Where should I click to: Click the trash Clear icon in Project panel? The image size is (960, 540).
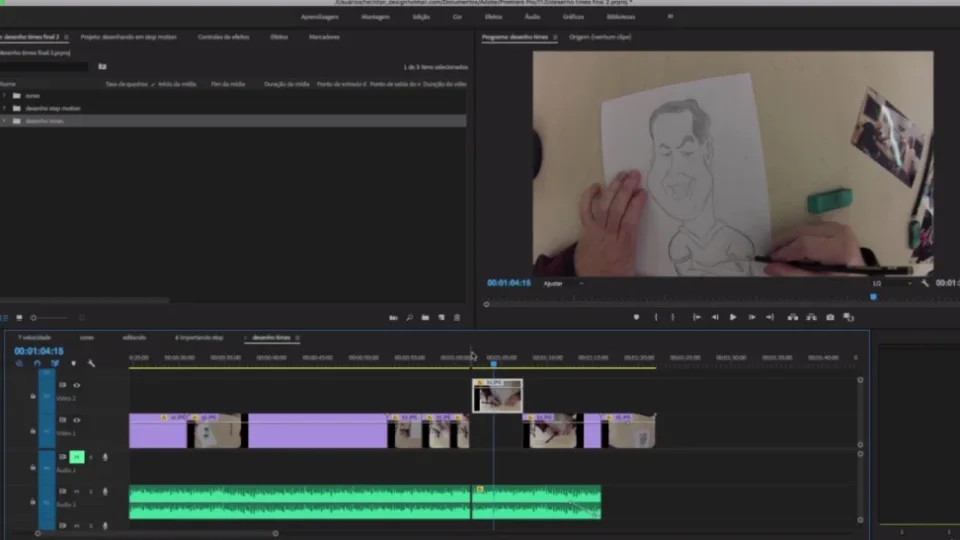(457, 318)
